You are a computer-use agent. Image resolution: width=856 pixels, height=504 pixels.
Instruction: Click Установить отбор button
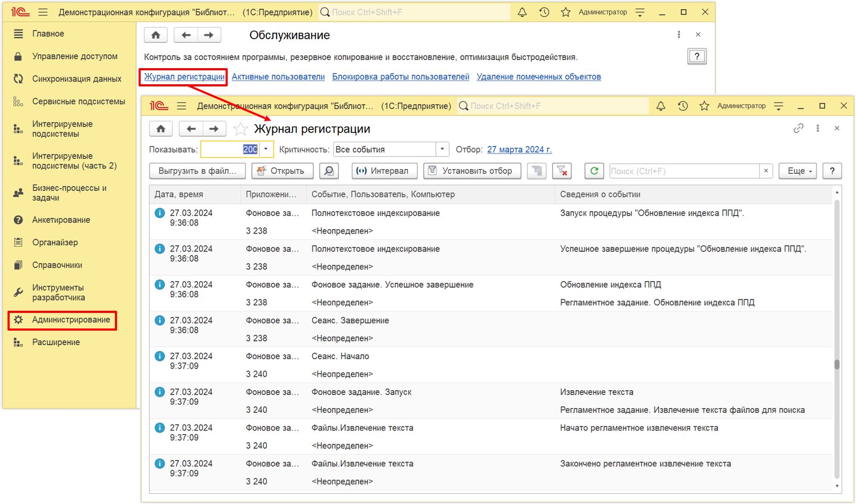(472, 171)
